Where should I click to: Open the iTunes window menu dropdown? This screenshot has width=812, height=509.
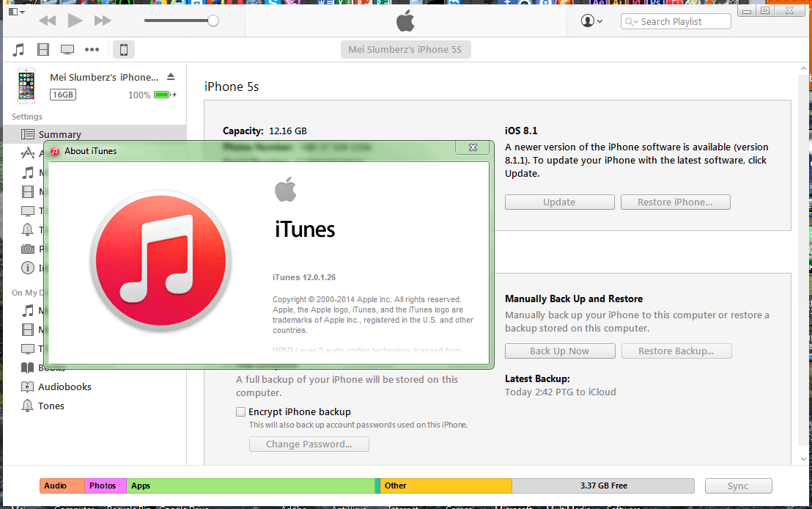pos(17,12)
